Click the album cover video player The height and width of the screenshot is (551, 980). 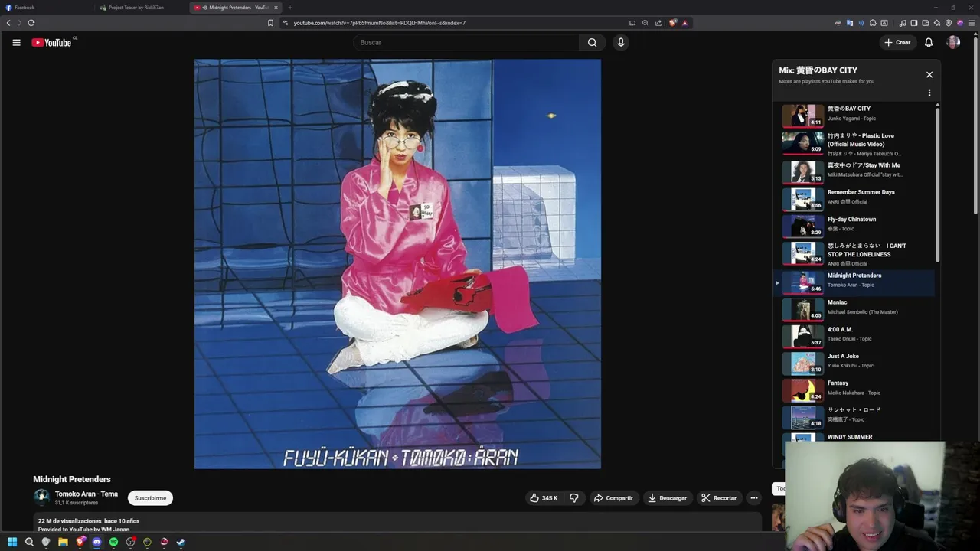(397, 264)
